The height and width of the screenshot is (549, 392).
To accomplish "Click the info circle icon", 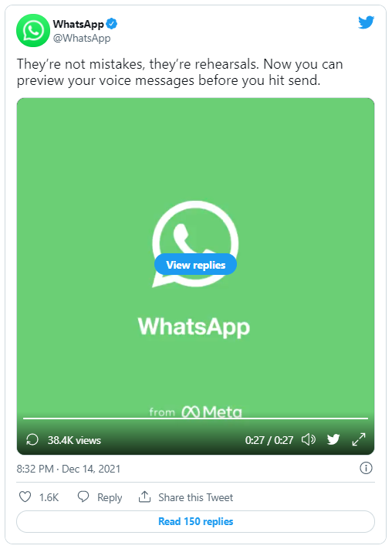I will click(366, 468).
